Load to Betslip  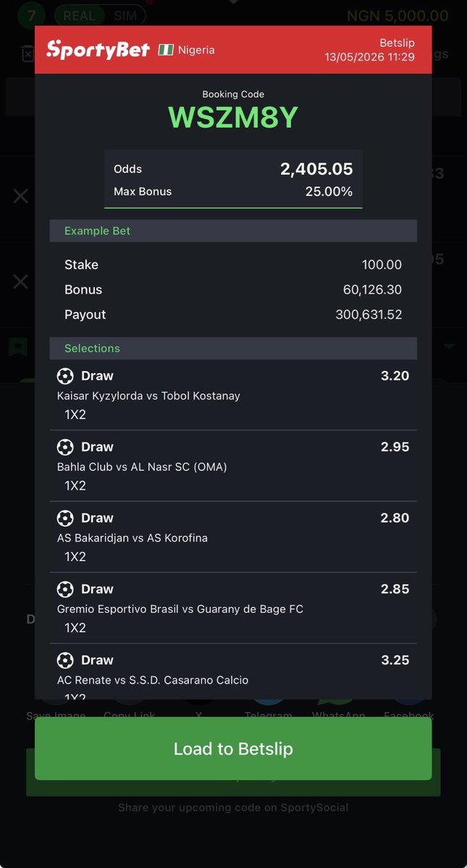pos(233,749)
